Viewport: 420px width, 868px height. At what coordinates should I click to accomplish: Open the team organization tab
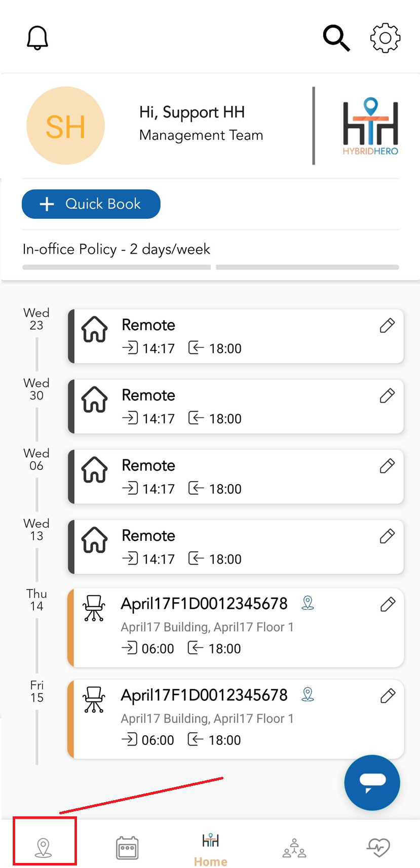click(294, 847)
